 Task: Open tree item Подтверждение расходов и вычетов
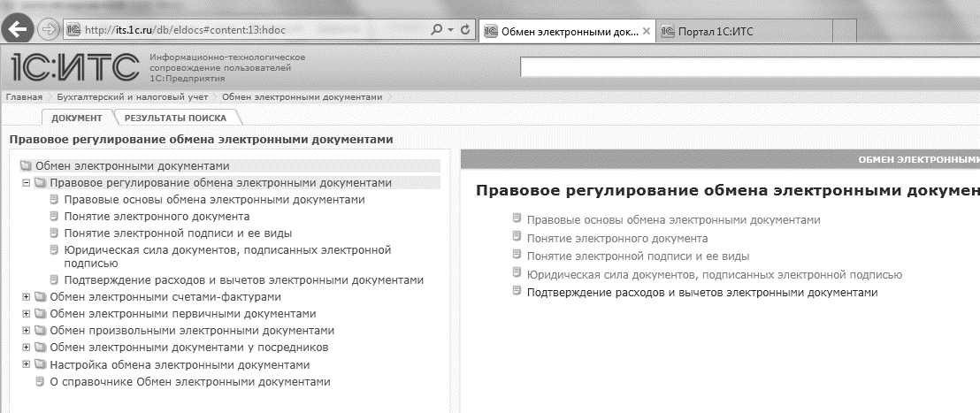(x=244, y=280)
